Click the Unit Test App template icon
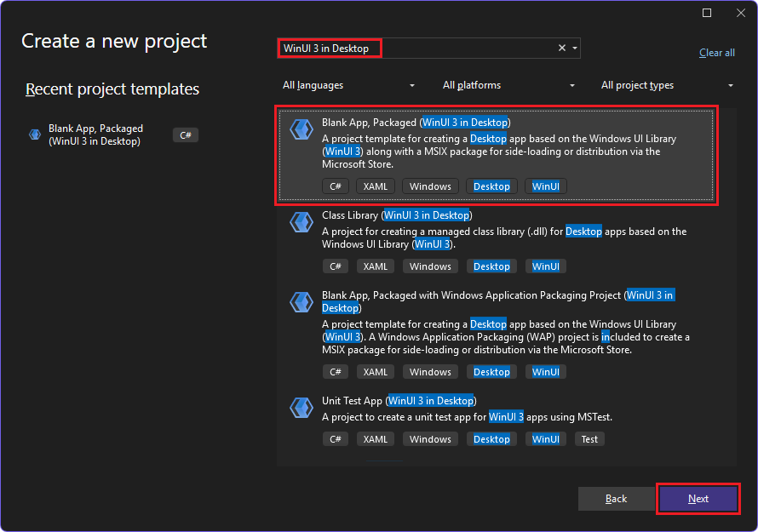Screen dimensions: 758x532 point(301,408)
